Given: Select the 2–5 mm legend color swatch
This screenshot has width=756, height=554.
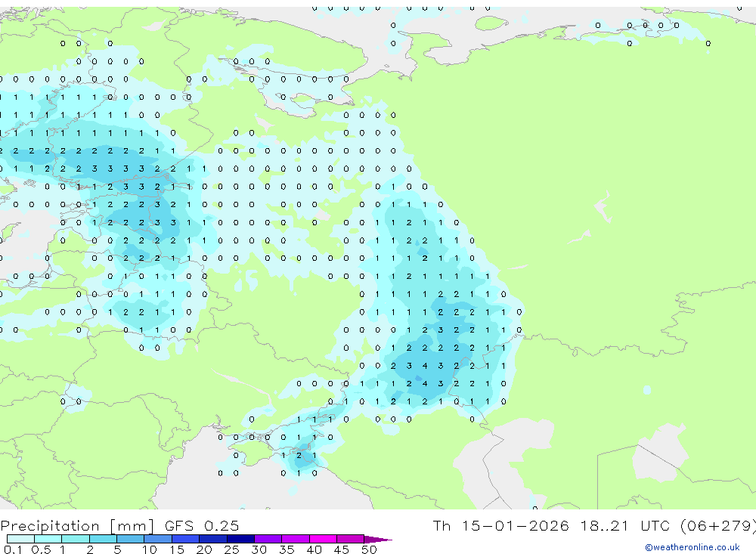Looking at the screenshot, I should coord(103,539).
